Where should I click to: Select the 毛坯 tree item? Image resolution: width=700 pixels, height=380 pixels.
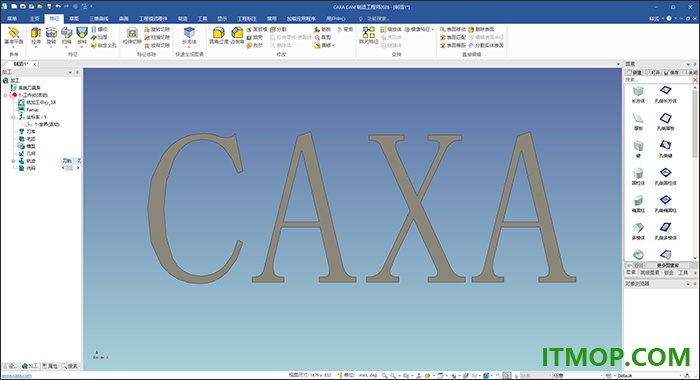27,139
